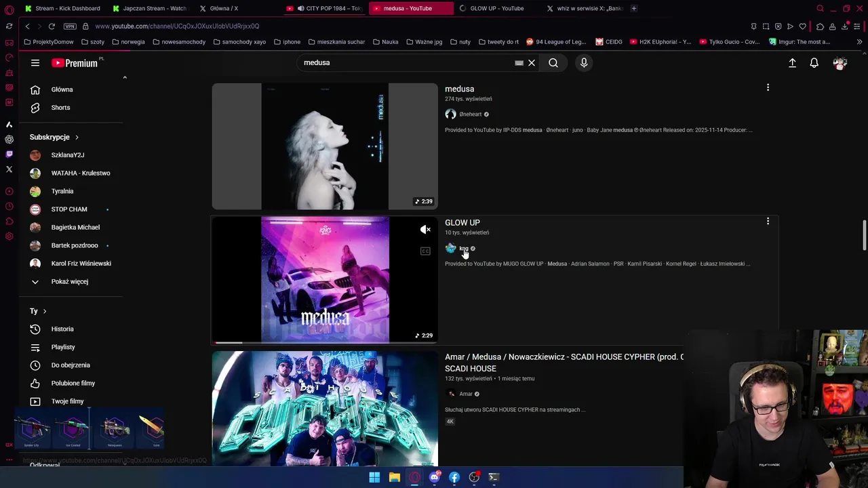The width and height of the screenshot is (868, 488).
Task: Open the Opera easy setup sliders icon
Action: 857,26
